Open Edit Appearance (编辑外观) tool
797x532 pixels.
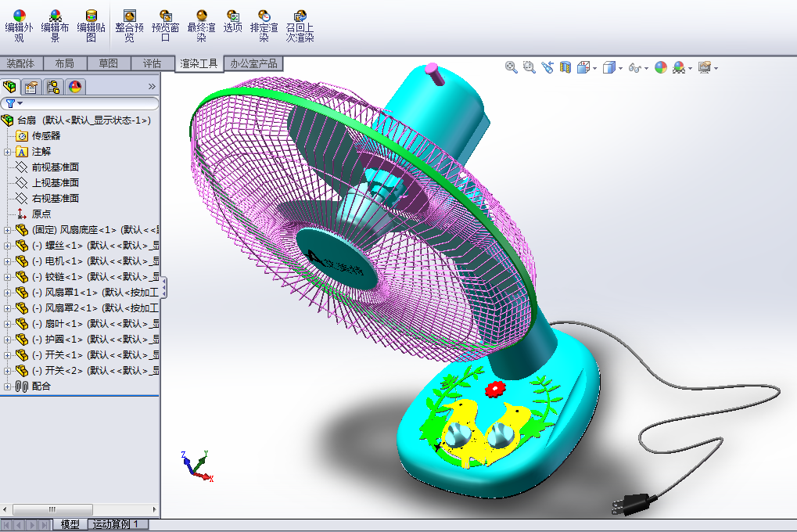coord(19,26)
